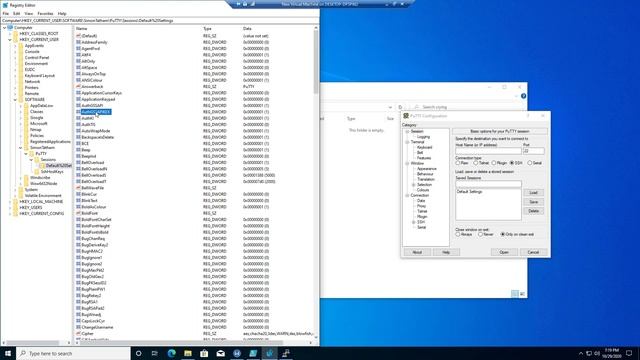Select Telnet connection type in PuTTY
This screenshot has height=360, width=640.
(x=476, y=163)
